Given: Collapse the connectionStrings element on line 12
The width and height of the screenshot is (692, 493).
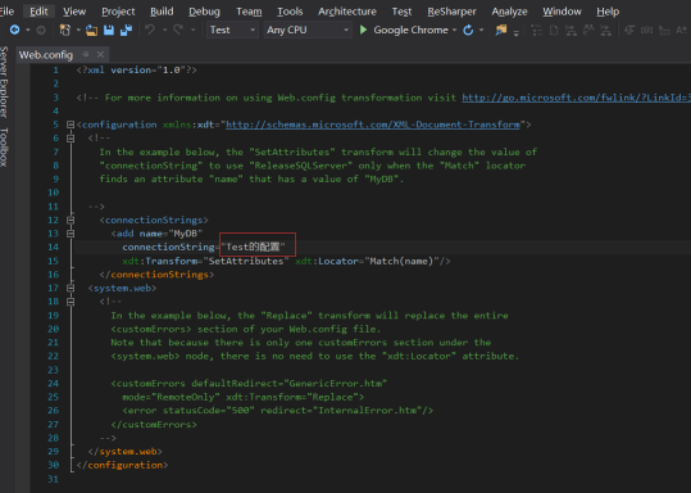Looking at the screenshot, I should tap(70, 220).
